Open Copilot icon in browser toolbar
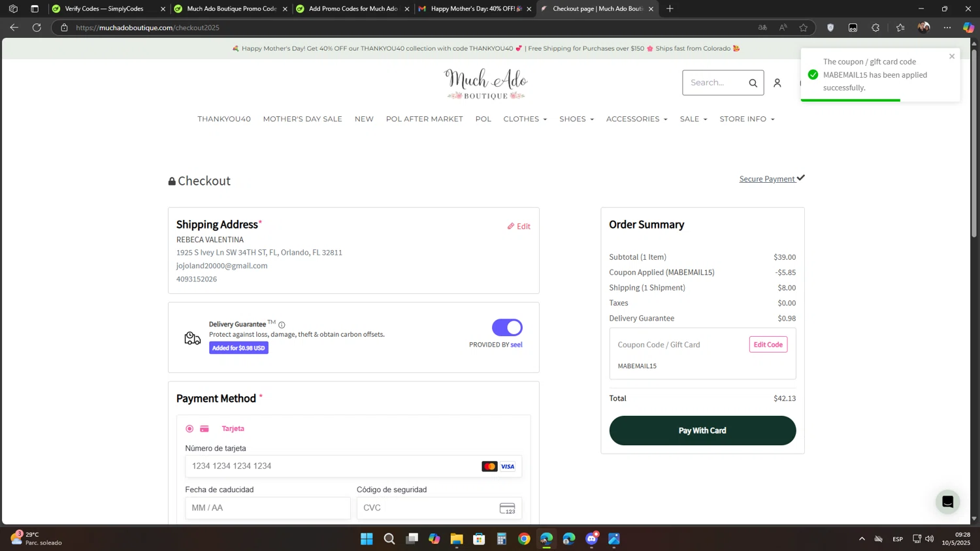Image resolution: width=980 pixels, height=551 pixels. pos(968,27)
